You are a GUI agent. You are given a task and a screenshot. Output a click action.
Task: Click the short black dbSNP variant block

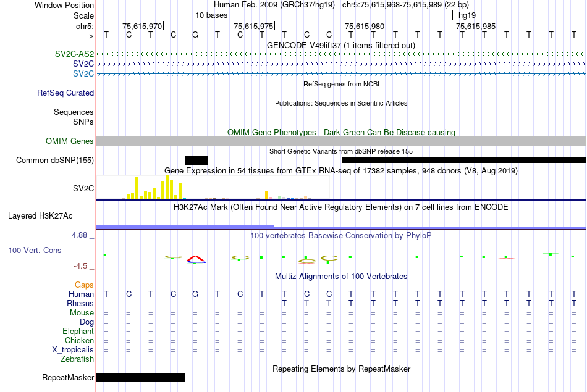point(196,160)
